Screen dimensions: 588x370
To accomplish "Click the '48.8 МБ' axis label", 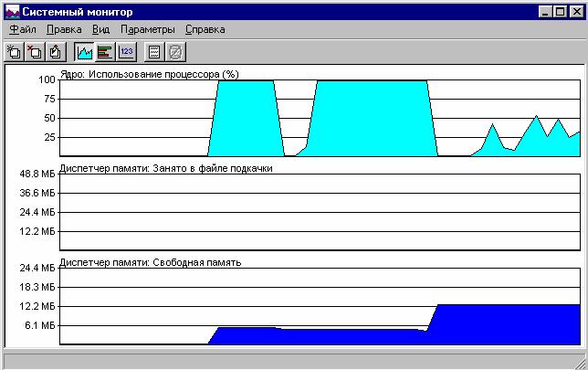I will [x=37, y=174].
